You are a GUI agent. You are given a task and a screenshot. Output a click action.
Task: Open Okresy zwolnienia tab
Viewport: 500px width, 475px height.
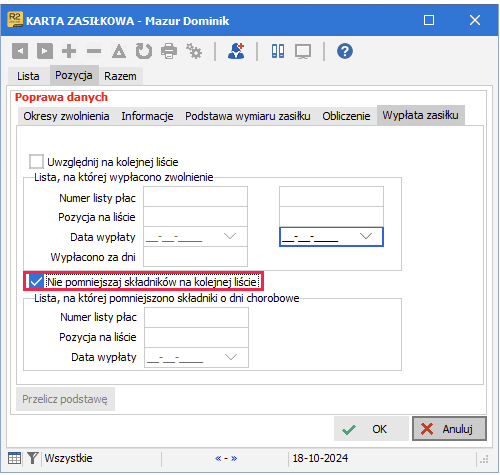click(x=66, y=116)
